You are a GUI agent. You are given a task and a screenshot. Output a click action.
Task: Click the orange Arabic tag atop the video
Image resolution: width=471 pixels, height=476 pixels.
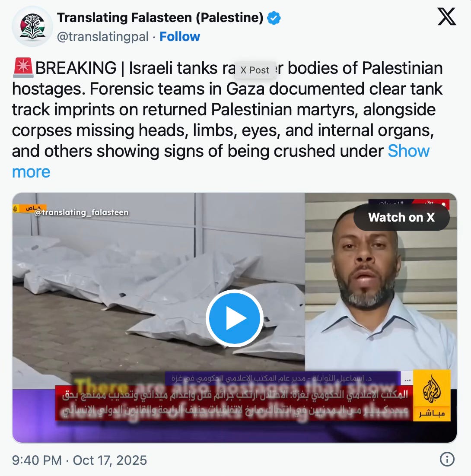click(29, 208)
